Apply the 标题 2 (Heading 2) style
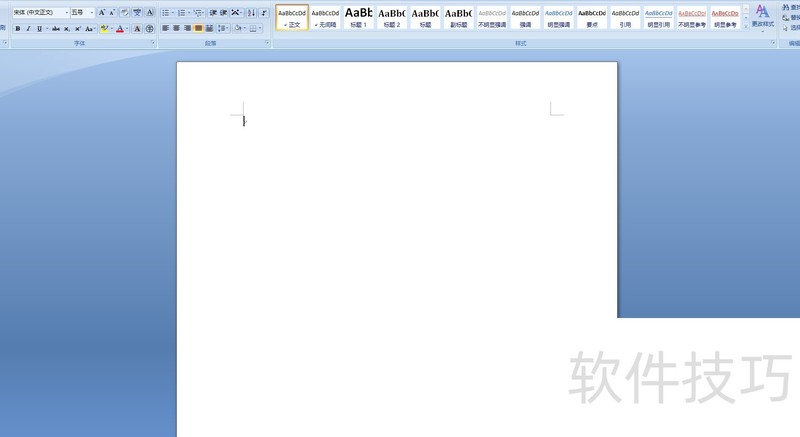This screenshot has width=800, height=437. (x=391, y=17)
